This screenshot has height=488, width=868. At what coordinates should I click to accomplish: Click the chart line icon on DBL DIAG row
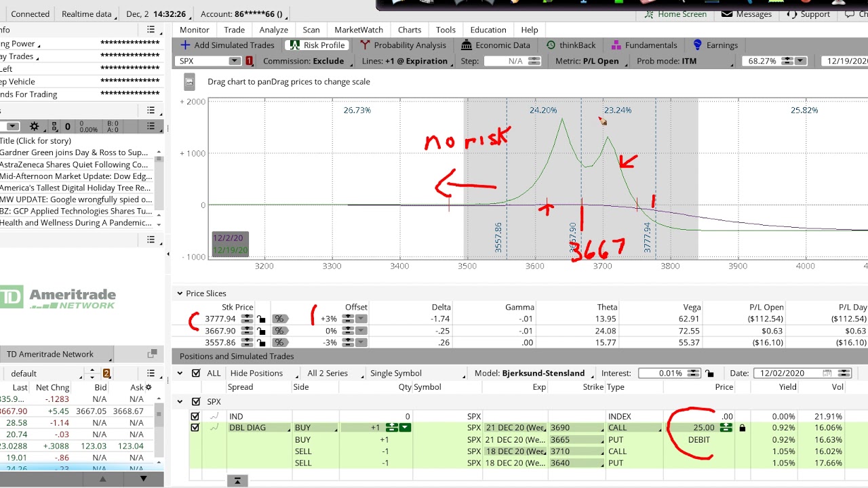tap(215, 428)
